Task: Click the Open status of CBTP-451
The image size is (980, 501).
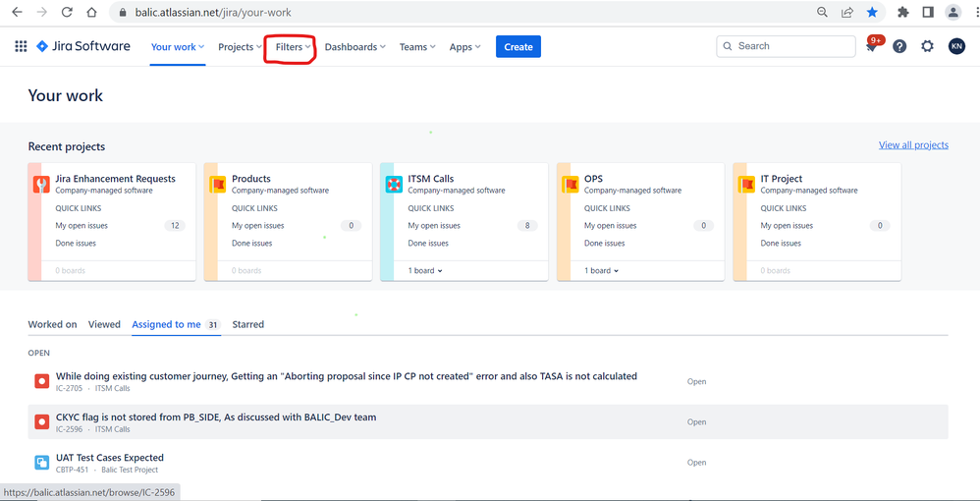Action: (697, 463)
